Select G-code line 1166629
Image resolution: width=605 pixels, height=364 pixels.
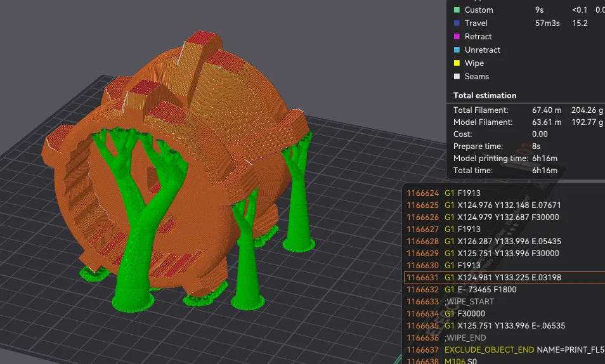504,253
